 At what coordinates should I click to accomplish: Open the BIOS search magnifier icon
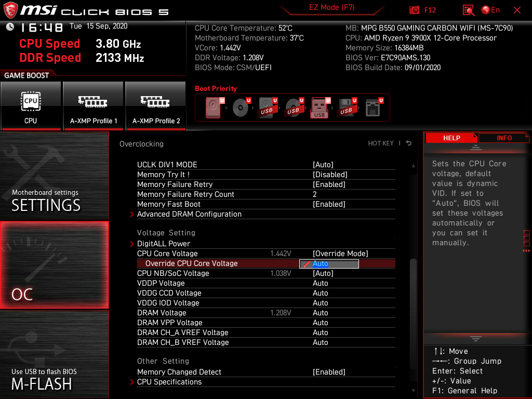click(x=469, y=10)
